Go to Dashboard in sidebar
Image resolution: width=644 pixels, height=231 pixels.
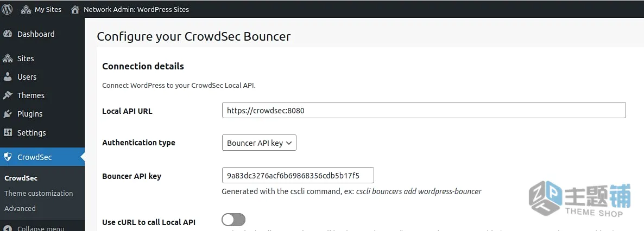coord(42,34)
